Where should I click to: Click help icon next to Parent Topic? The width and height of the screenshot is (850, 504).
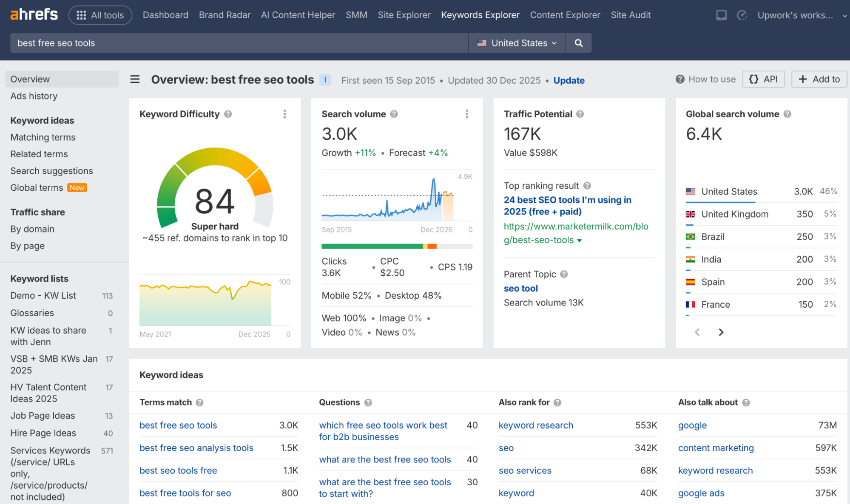tap(564, 274)
